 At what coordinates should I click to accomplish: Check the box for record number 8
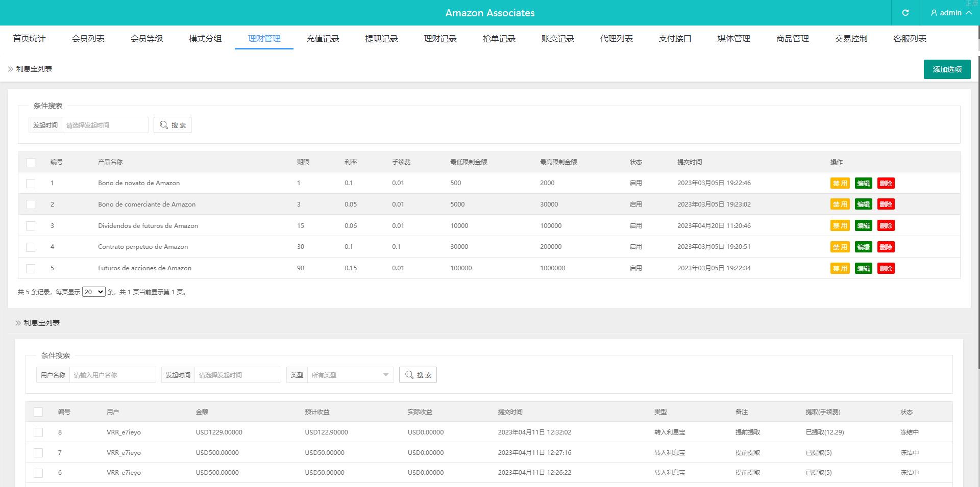38,432
